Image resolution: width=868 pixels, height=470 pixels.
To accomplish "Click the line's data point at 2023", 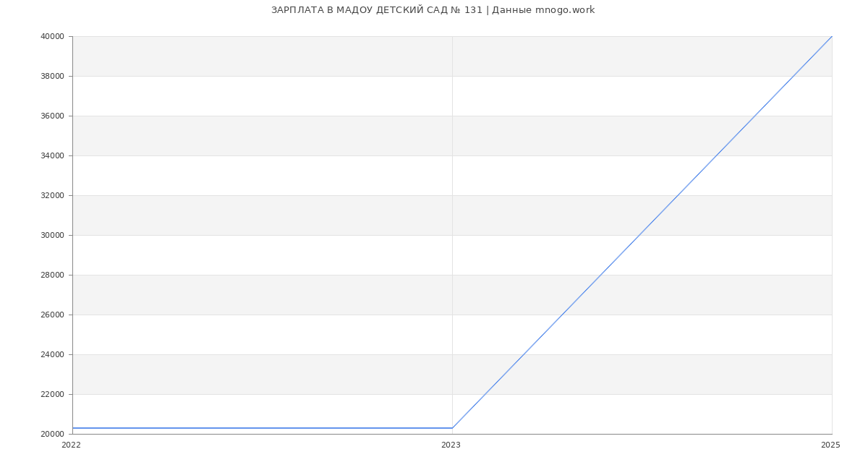I will pos(452,428).
